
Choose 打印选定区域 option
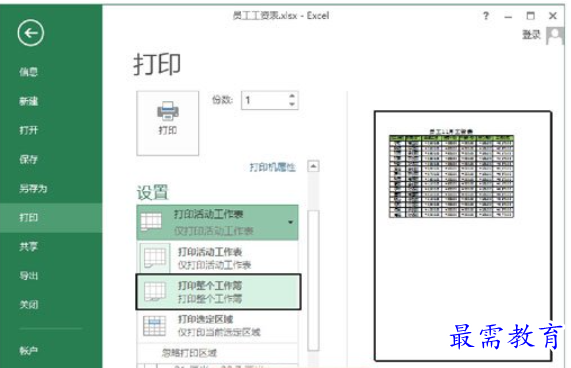(x=217, y=326)
